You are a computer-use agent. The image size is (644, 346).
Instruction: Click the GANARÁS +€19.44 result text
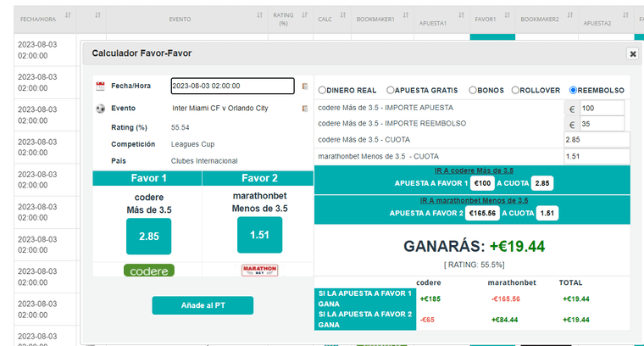point(474,247)
